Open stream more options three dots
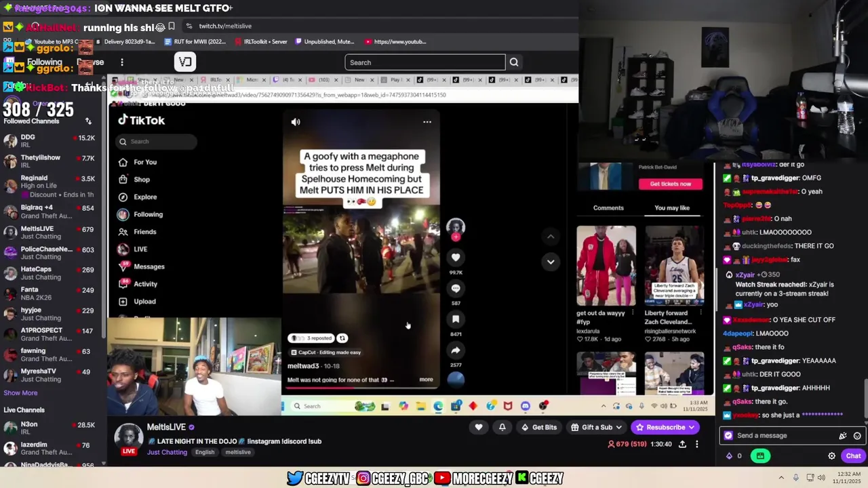The image size is (868, 488). 696,444
